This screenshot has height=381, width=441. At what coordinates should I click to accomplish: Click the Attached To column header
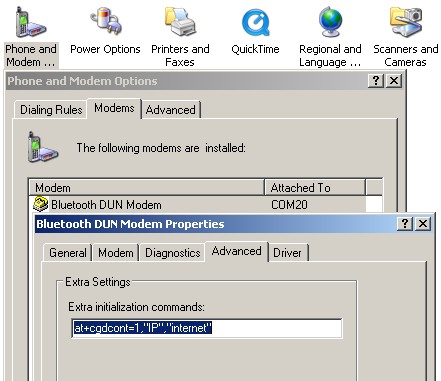pos(315,188)
